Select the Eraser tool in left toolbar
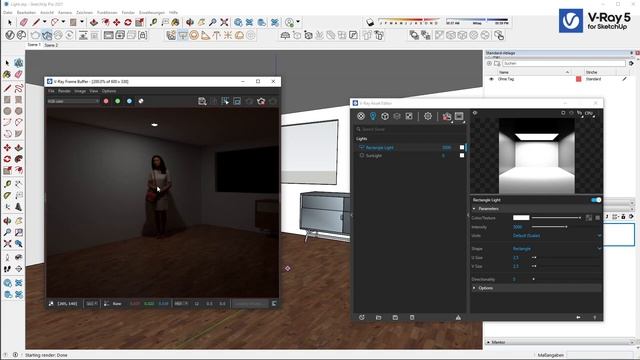Image resolution: width=640 pixels, height=360 pixels. [19, 74]
